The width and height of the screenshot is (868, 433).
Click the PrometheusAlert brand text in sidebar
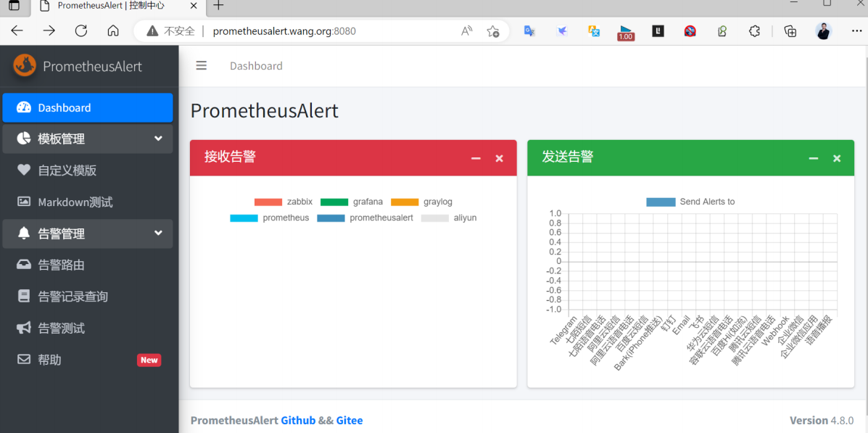92,67
